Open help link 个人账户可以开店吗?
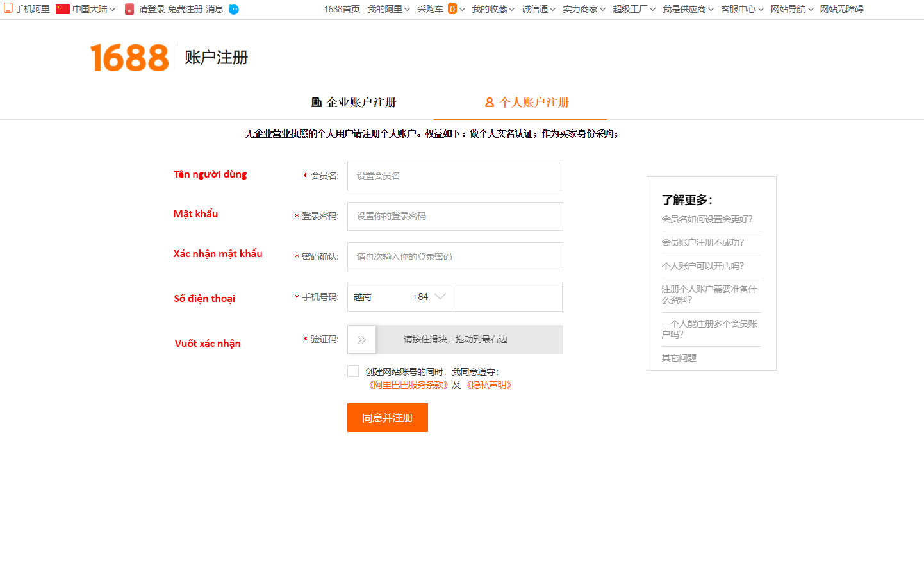Screen dimensions: 924x586 [x=703, y=266]
